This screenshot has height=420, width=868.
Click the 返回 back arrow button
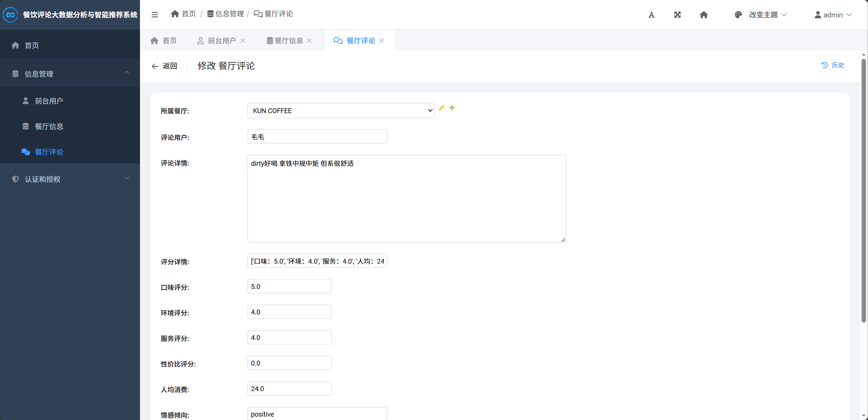(164, 66)
